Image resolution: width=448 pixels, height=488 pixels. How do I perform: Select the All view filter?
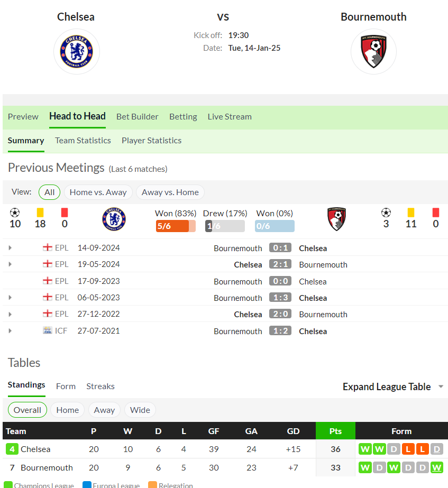(50, 192)
